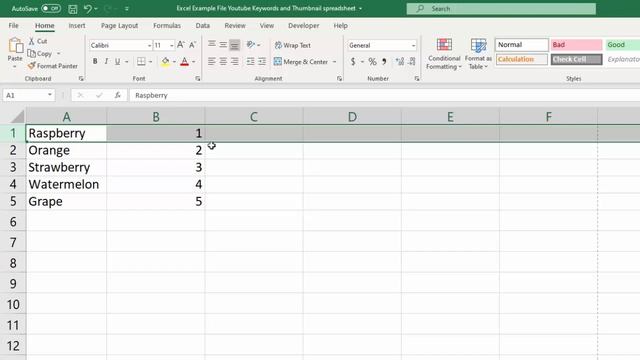Image resolution: width=640 pixels, height=360 pixels.
Task: Switch to the View tab
Action: (267, 25)
